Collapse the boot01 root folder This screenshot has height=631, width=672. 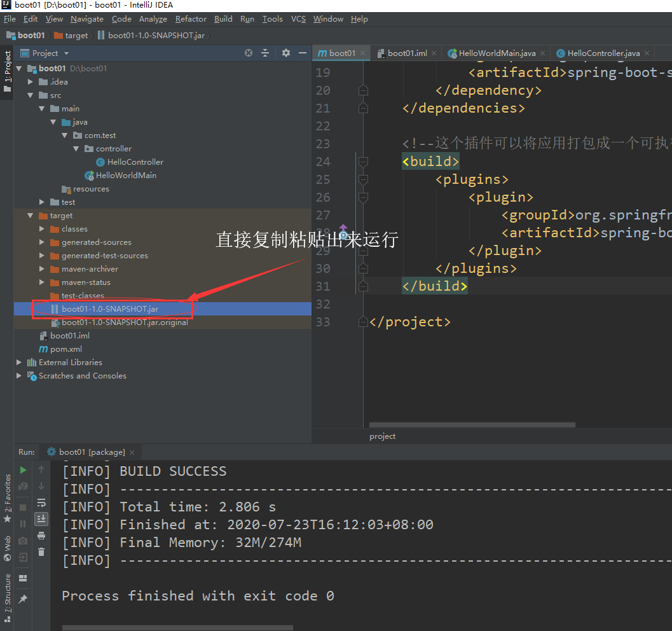19,69
